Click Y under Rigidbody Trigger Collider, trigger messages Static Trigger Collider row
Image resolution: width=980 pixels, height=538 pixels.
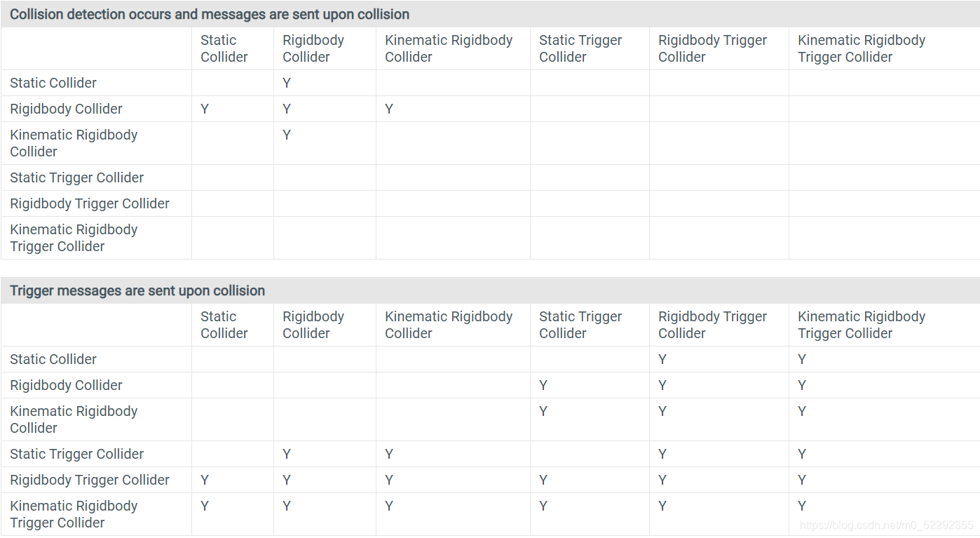click(662, 454)
